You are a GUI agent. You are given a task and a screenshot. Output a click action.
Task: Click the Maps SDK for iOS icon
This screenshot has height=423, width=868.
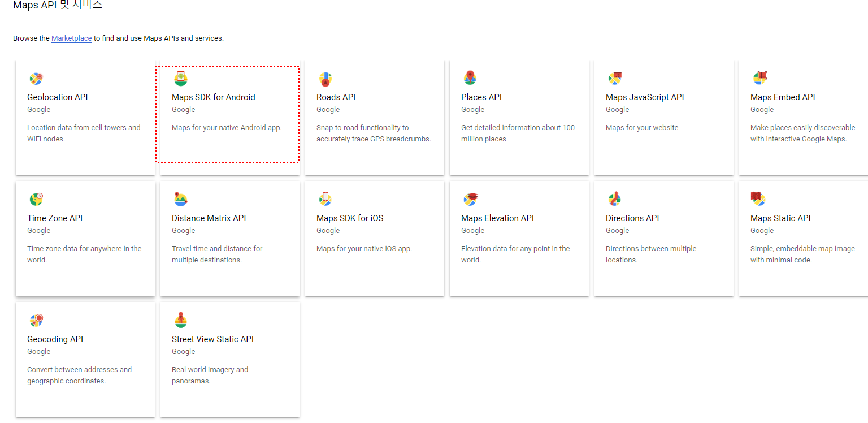pyautogui.click(x=325, y=199)
